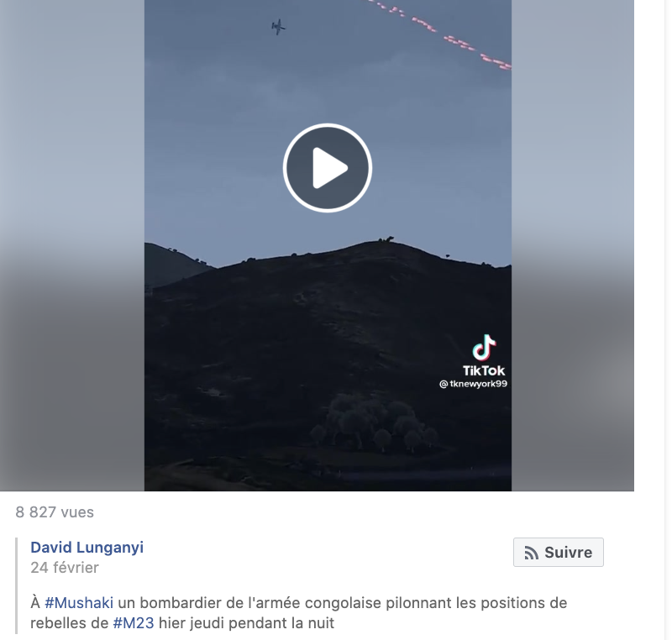Open David Lunganyi's profile link
Viewport: 672px width, 640px height.
tap(87, 547)
